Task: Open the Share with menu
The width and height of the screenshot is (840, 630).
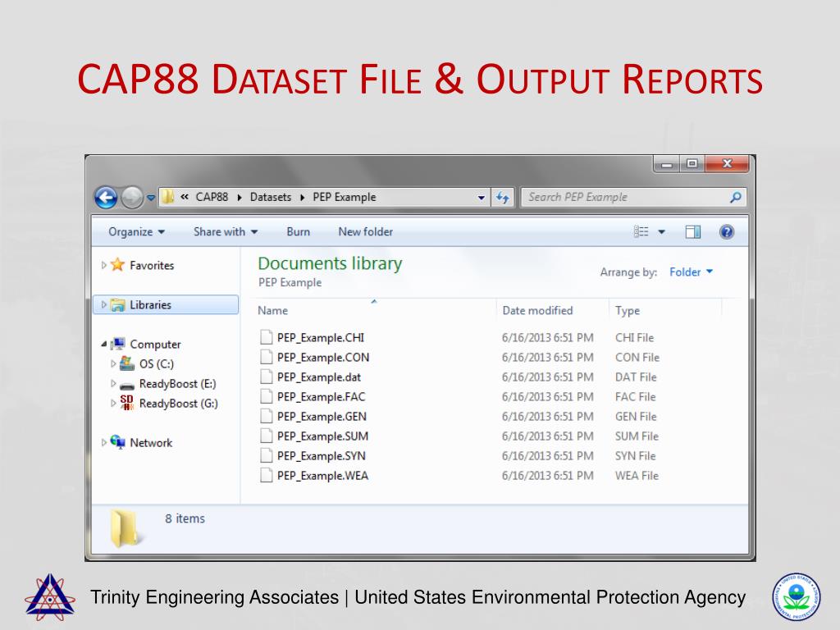Action: click(226, 232)
